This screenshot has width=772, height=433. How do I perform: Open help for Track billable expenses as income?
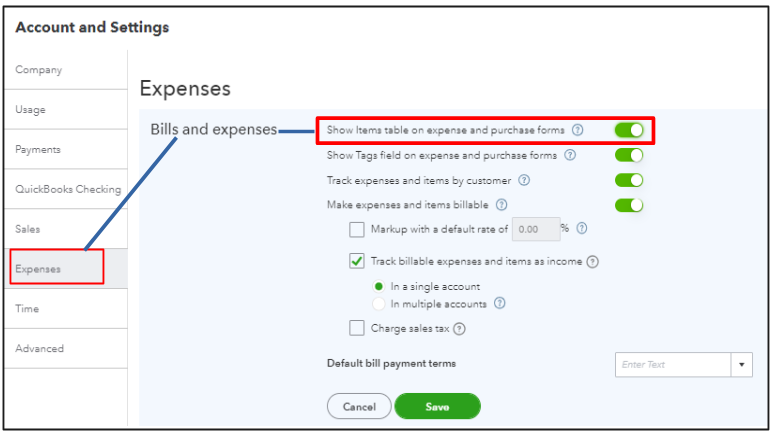pyautogui.click(x=593, y=262)
